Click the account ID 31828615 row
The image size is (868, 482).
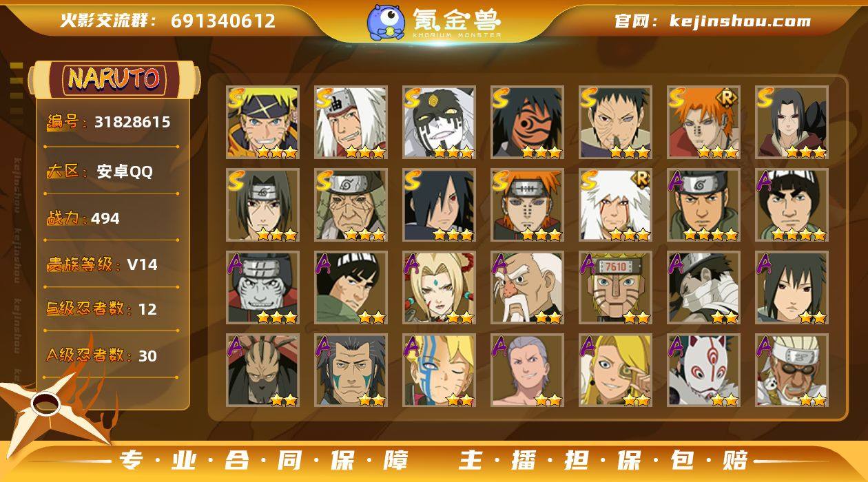coord(112,123)
